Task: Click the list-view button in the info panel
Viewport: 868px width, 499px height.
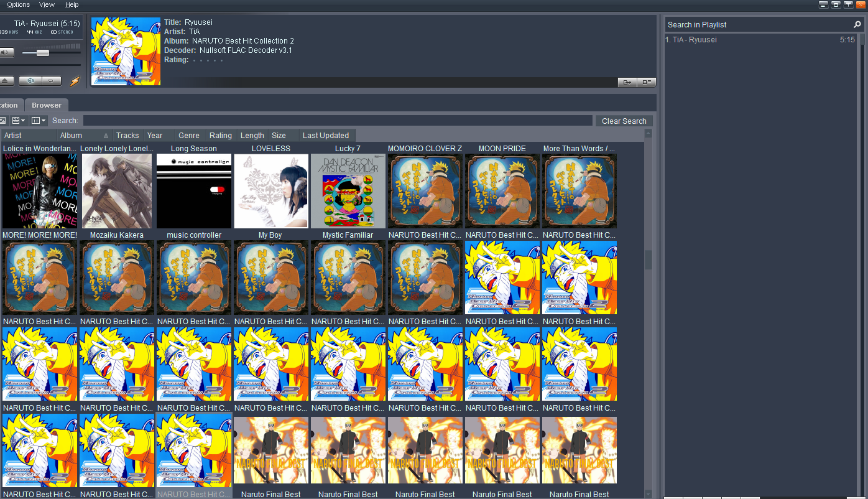Action: pos(647,82)
